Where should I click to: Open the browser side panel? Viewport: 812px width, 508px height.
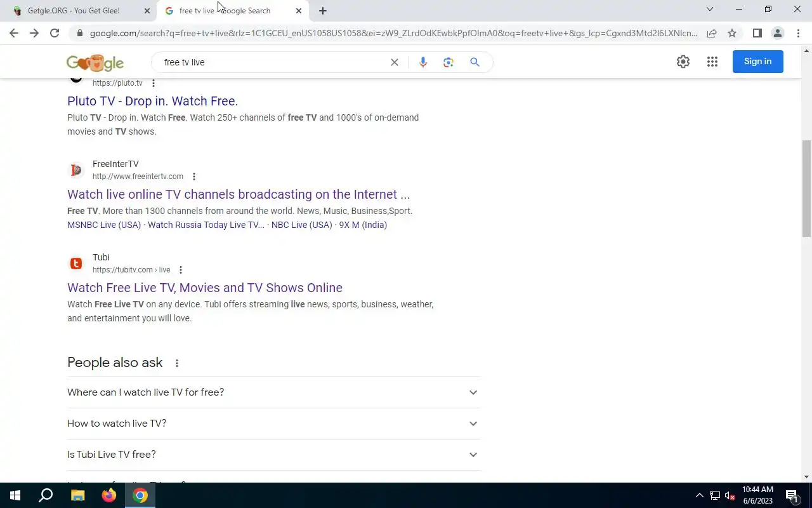pos(757,33)
